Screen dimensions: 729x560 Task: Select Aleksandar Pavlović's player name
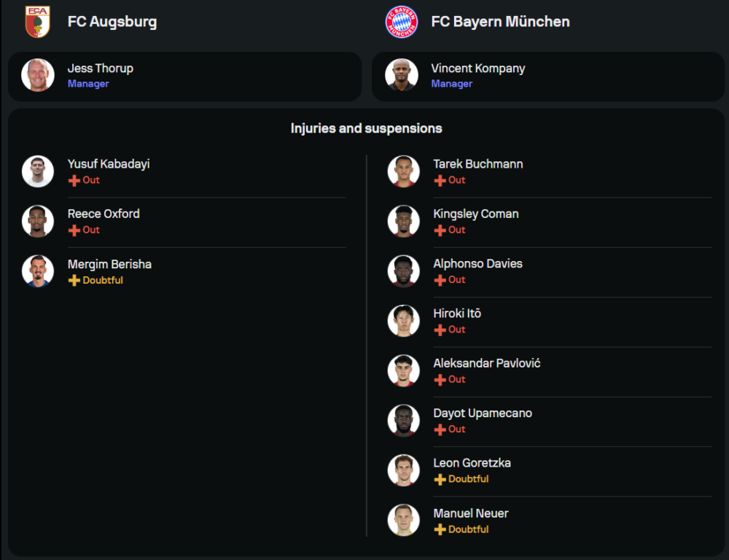(487, 363)
